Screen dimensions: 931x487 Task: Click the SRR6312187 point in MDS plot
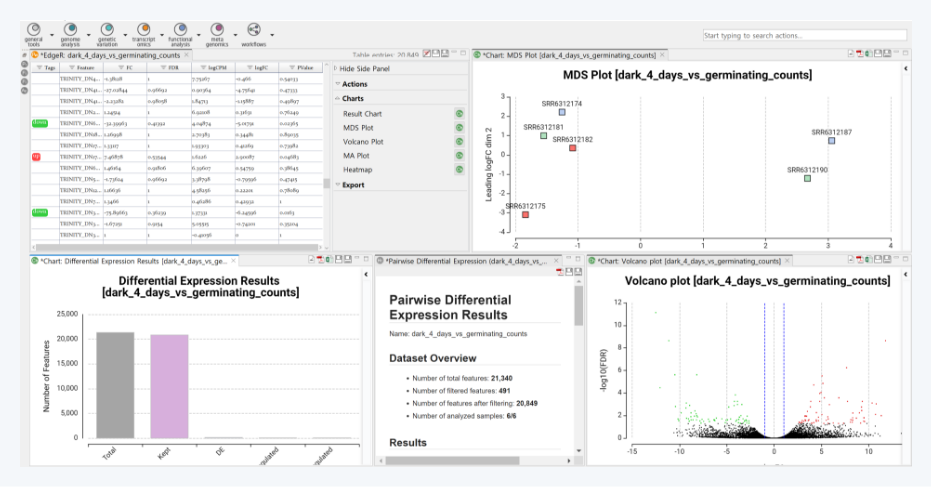click(x=831, y=141)
